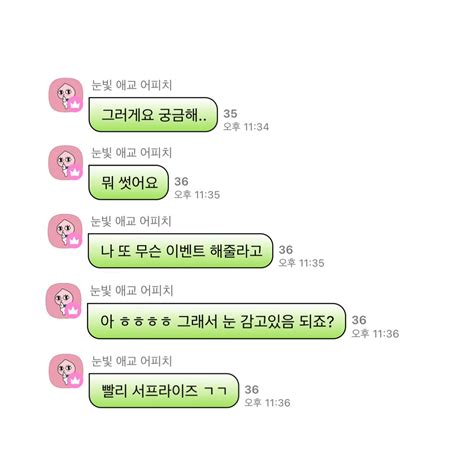Image resolution: width=474 pixels, height=474 pixels.
Task: Tap the '아 ㅎㅎㅎㅎ 그래서 눈 감고있음 되죠?' bubble
Action: [216, 321]
